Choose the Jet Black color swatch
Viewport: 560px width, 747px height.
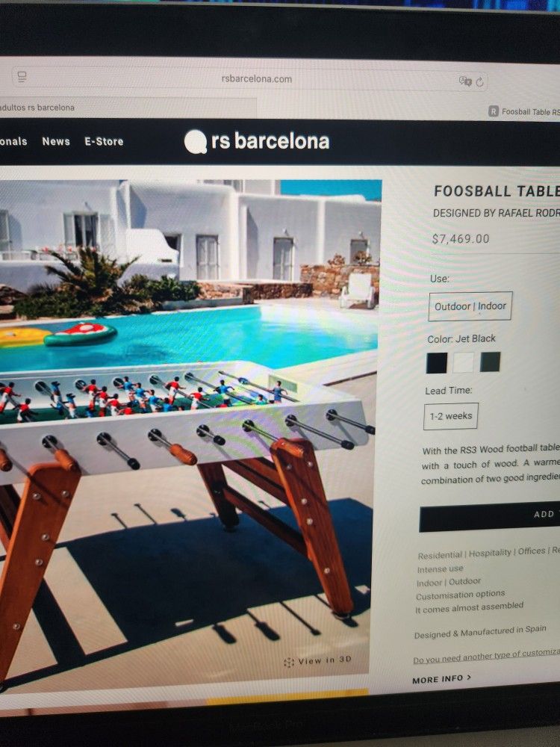pyautogui.click(x=437, y=362)
